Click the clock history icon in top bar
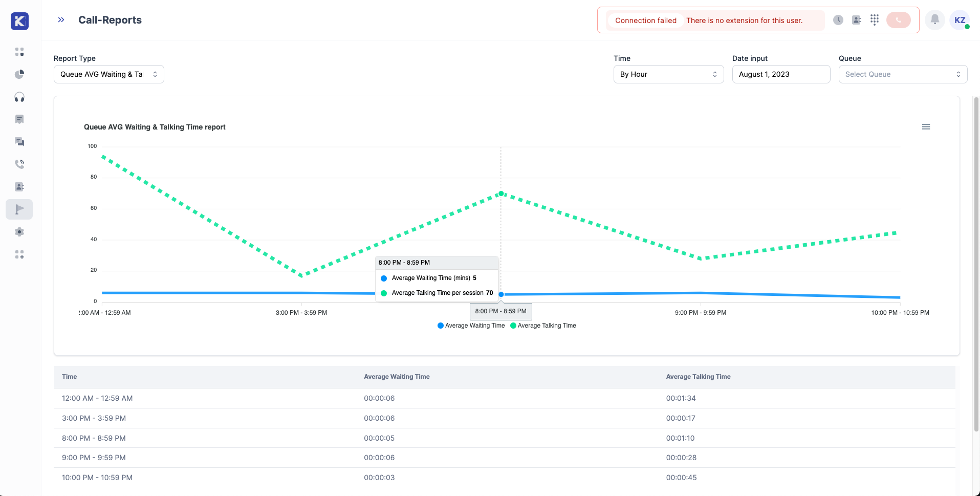This screenshot has width=980, height=496. pos(838,20)
